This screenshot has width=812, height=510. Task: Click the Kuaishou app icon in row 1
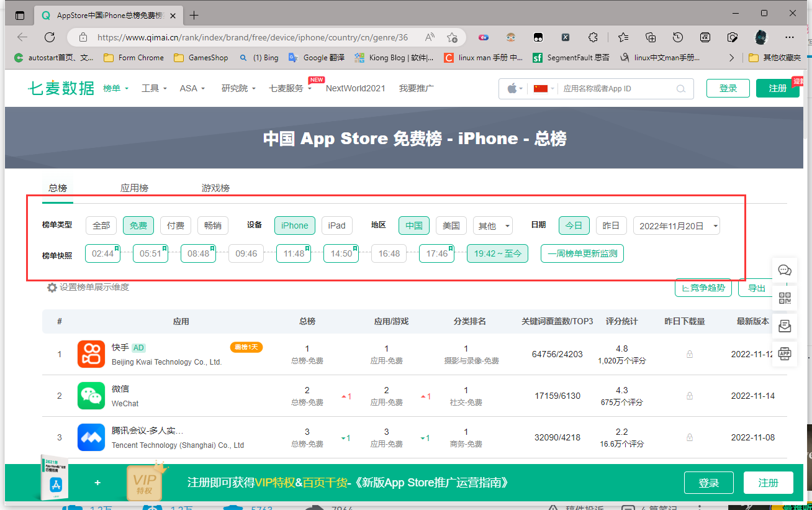pyautogui.click(x=91, y=354)
